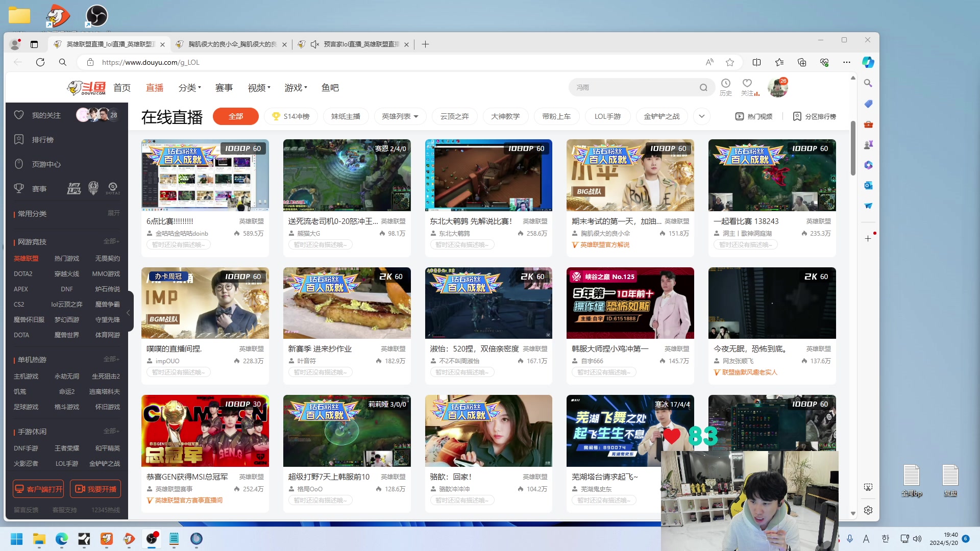
Task: Expand all 网游竞技 categories
Action: tap(112, 241)
